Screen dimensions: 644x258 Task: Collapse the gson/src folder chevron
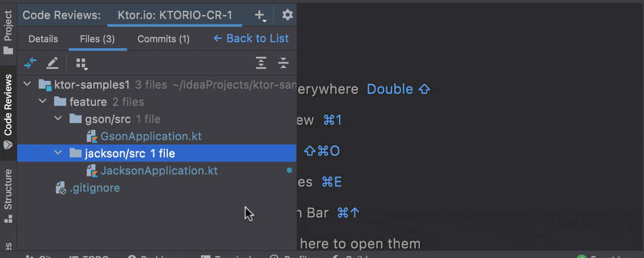(58, 119)
